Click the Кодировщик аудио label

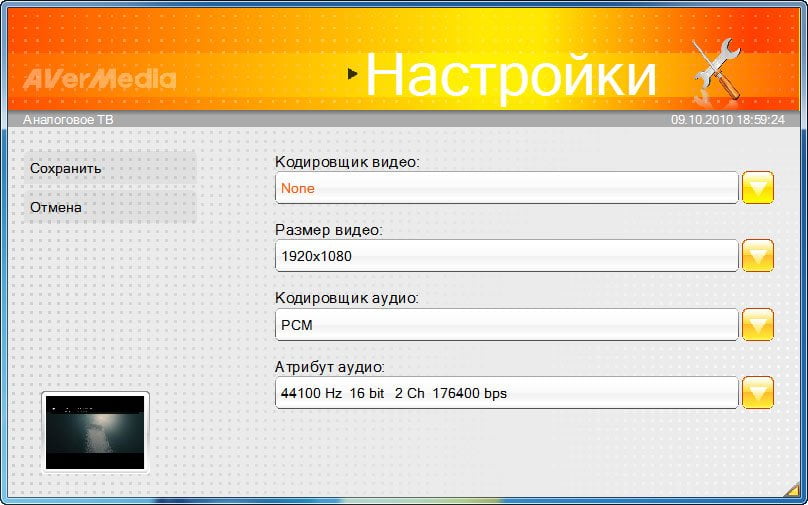tap(347, 298)
